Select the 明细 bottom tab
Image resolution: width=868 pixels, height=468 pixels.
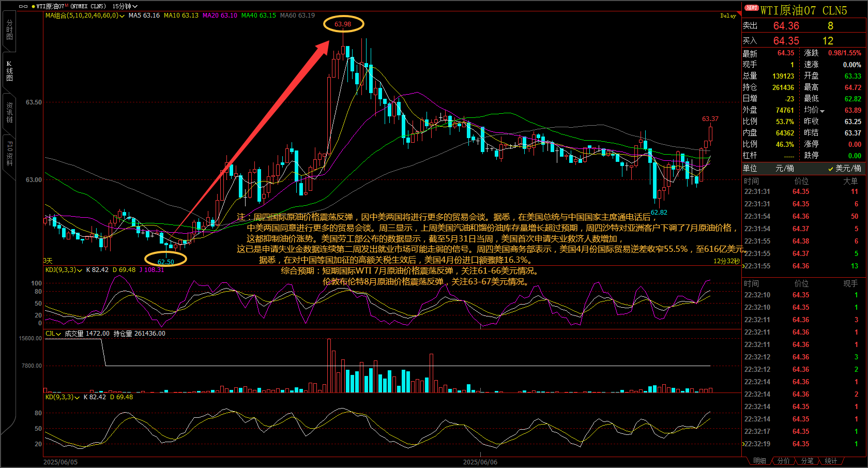tap(759, 461)
